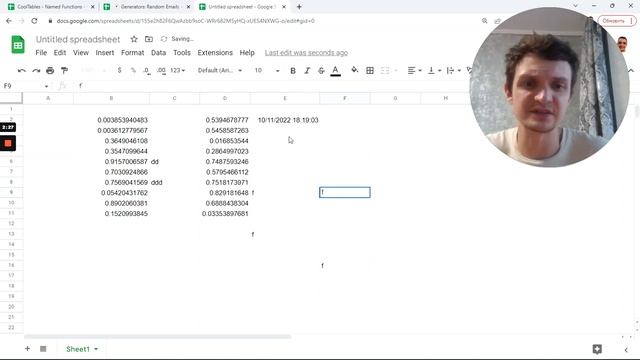
Task: Open the all sheets list
Action: point(43,349)
